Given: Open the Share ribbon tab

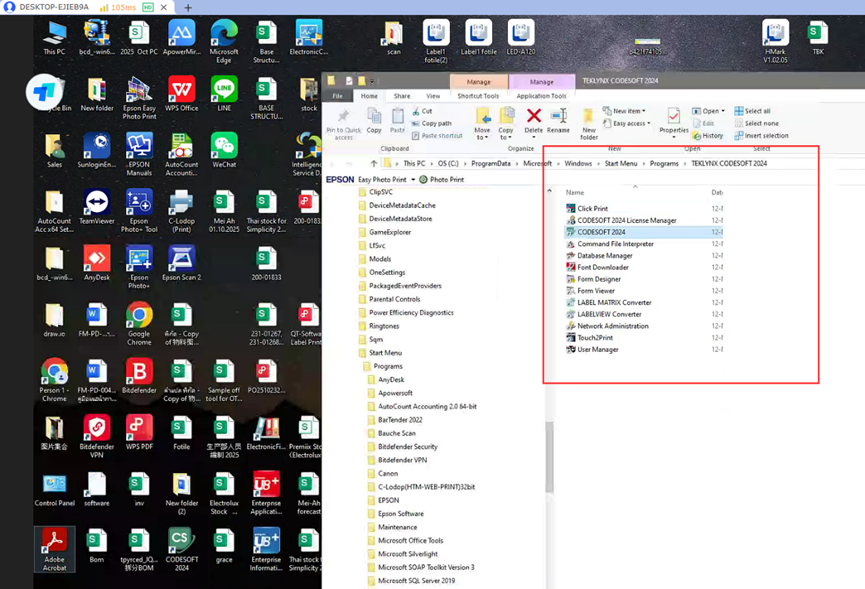Looking at the screenshot, I should [400, 96].
